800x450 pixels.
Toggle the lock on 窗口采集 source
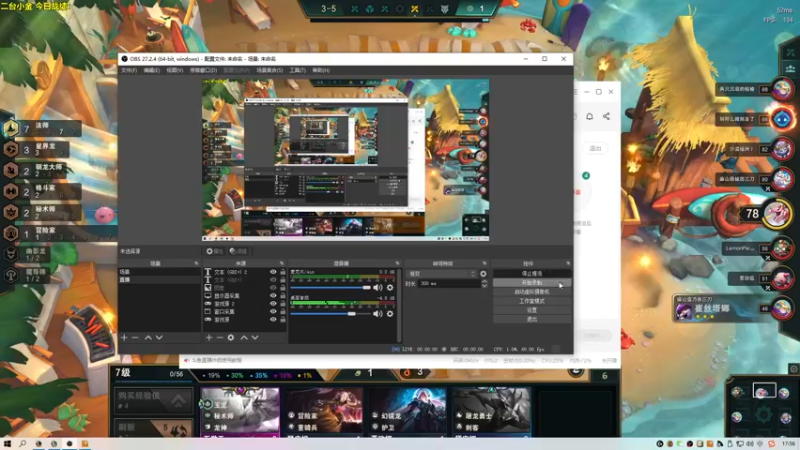[283, 312]
